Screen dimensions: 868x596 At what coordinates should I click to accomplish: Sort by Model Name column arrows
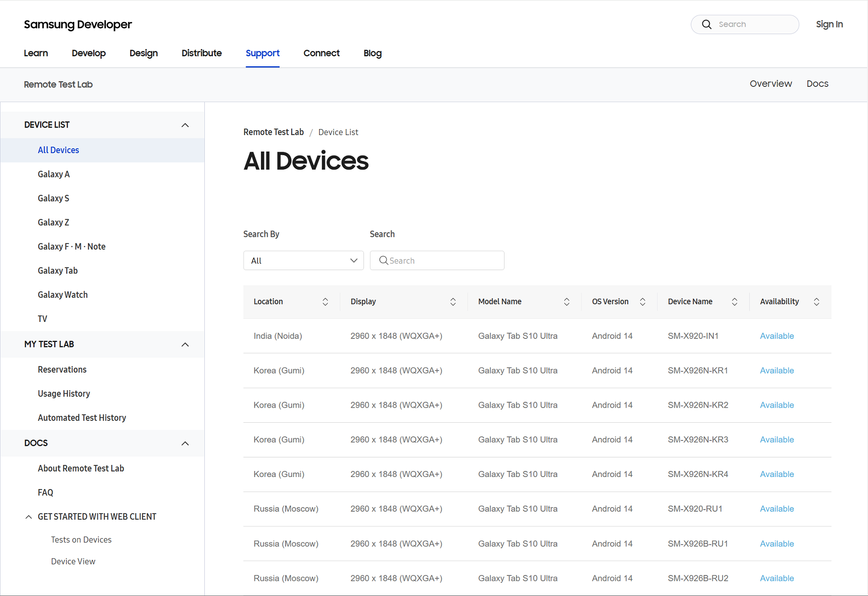(567, 302)
